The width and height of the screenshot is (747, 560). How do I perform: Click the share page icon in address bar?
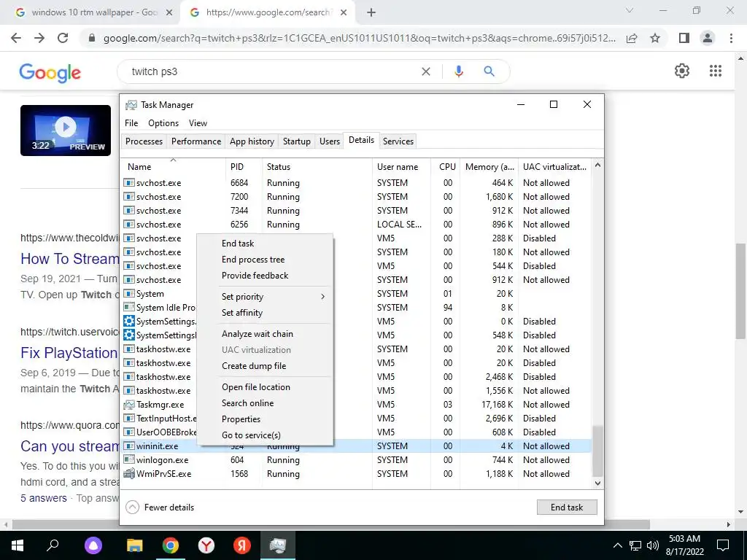click(632, 38)
